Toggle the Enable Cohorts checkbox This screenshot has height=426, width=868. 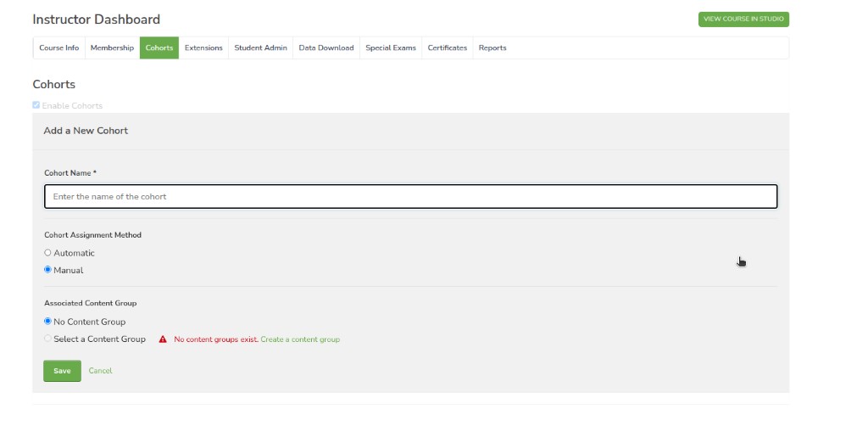pos(36,104)
